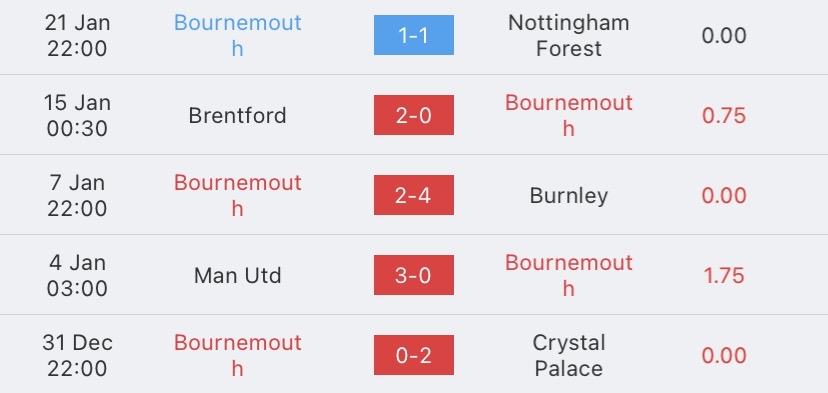
Task: Select the Burnley team name
Action: 569,196
